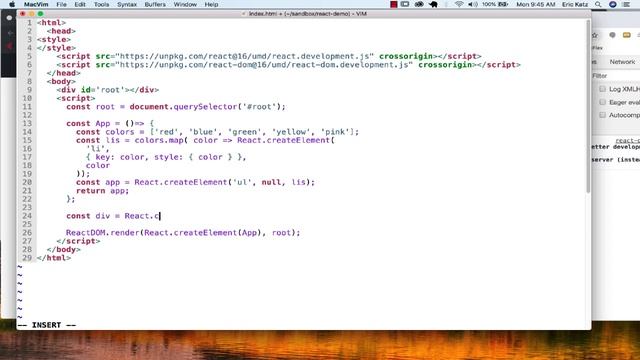Image resolution: width=640 pixels, height=360 pixels.
Task: Open the Buffers menu
Action: pyautogui.click(x=155, y=4)
